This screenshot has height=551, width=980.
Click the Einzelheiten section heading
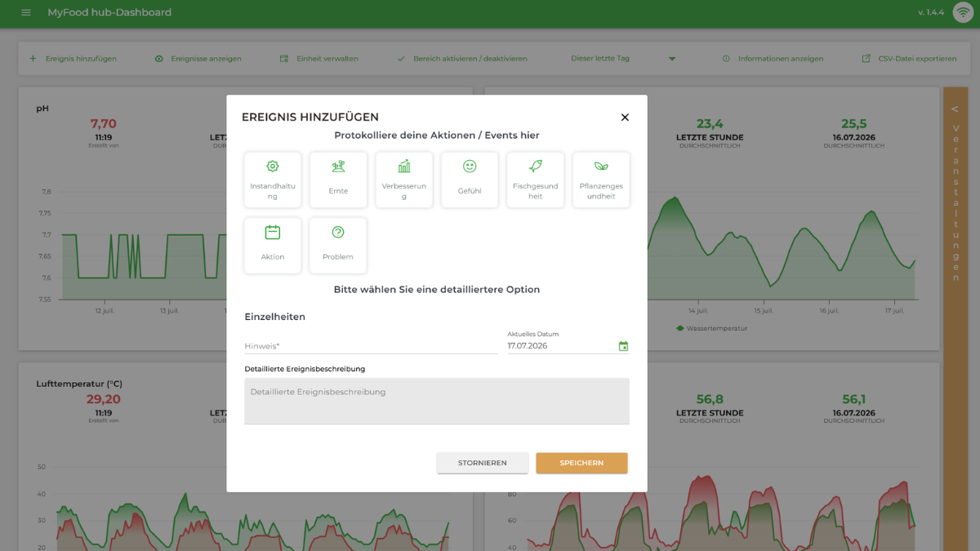pos(274,317)
